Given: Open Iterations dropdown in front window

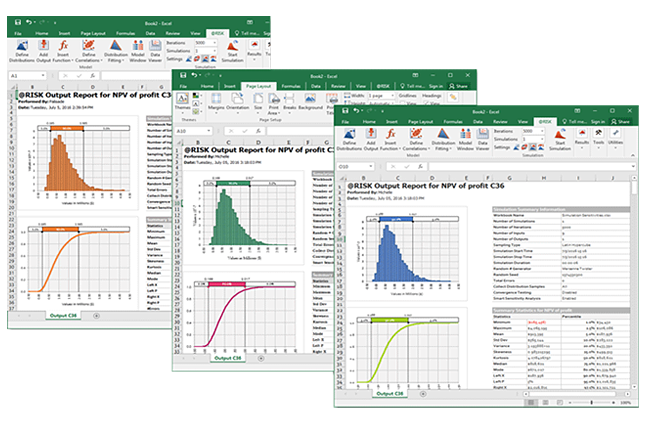Looking at the screenshot, I should click(542, 131).
